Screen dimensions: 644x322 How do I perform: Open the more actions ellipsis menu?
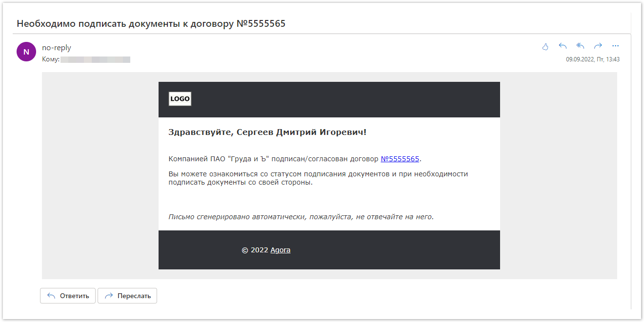615,46
